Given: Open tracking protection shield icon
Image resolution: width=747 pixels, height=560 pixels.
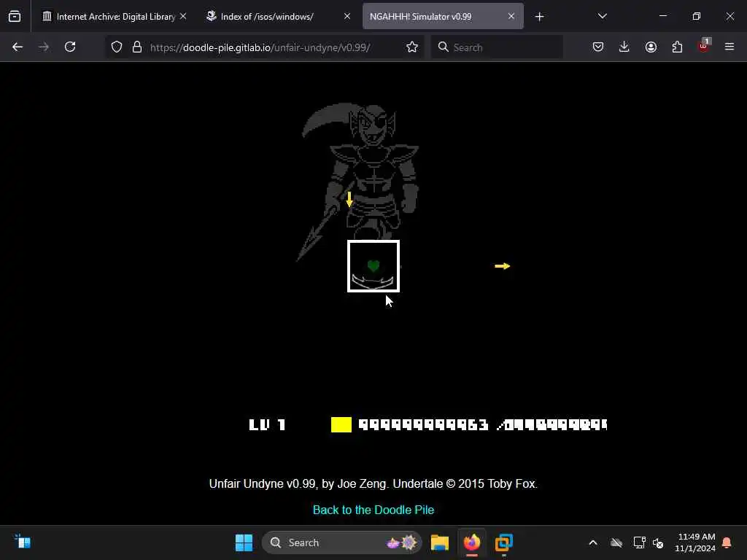Looking at the screenshot, I should click(117, 47).
